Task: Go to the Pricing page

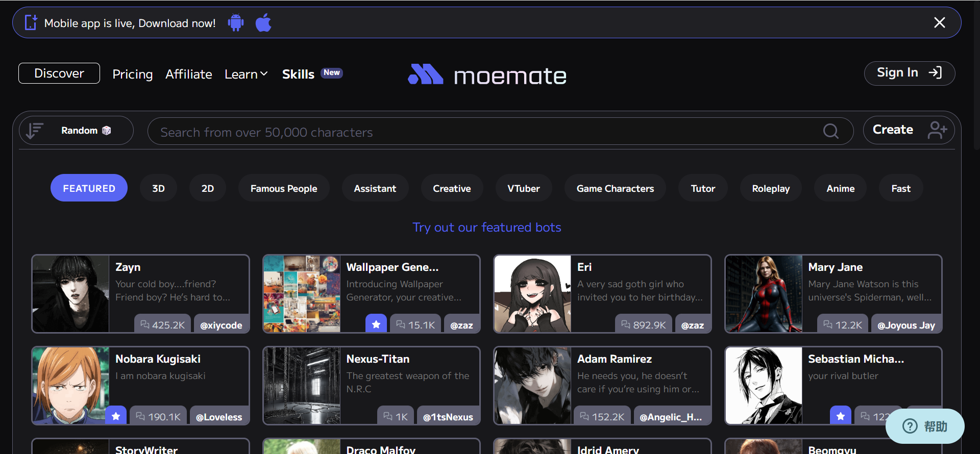Action: [133, 74]
